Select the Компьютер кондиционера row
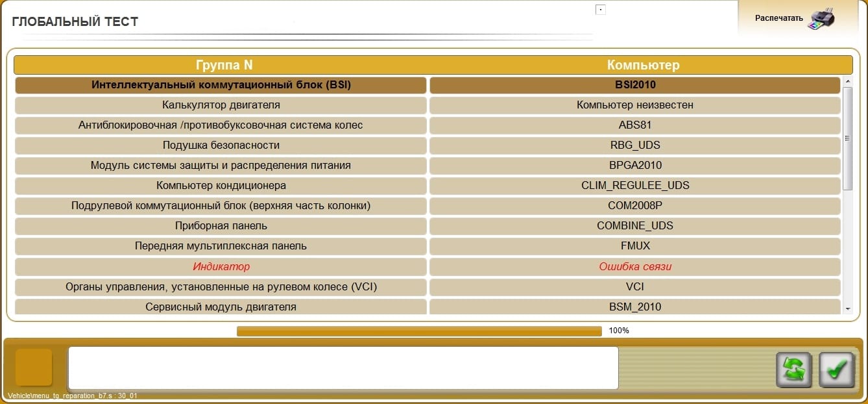Image resolution: width=868 pixels, height=404 pixels. pyautogui.click(x=221, y=186)
